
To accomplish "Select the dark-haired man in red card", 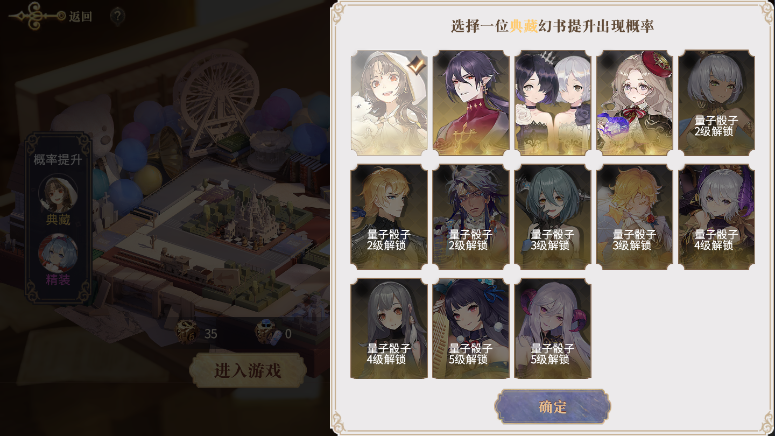I will pyautogui.click(x=471, y=102).
